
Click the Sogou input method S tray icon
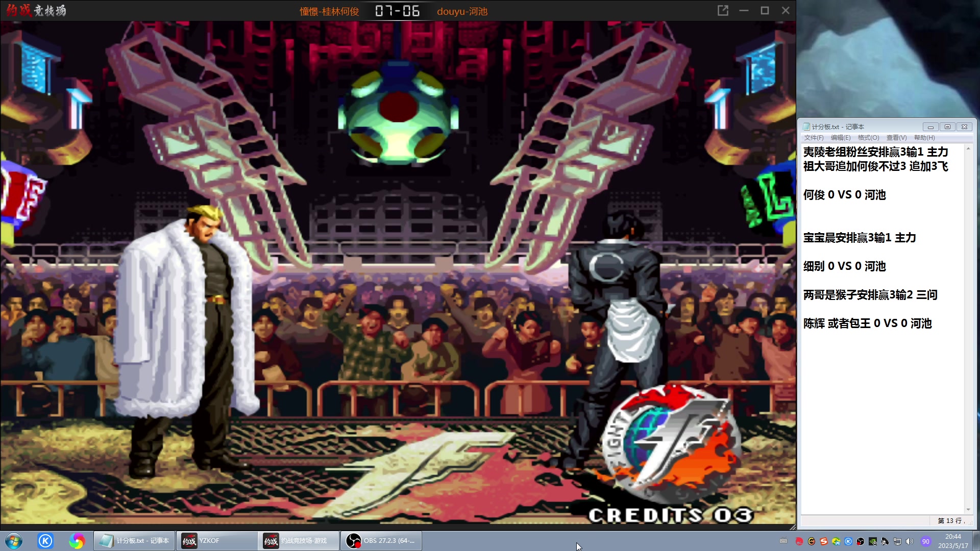pos(824,541)
